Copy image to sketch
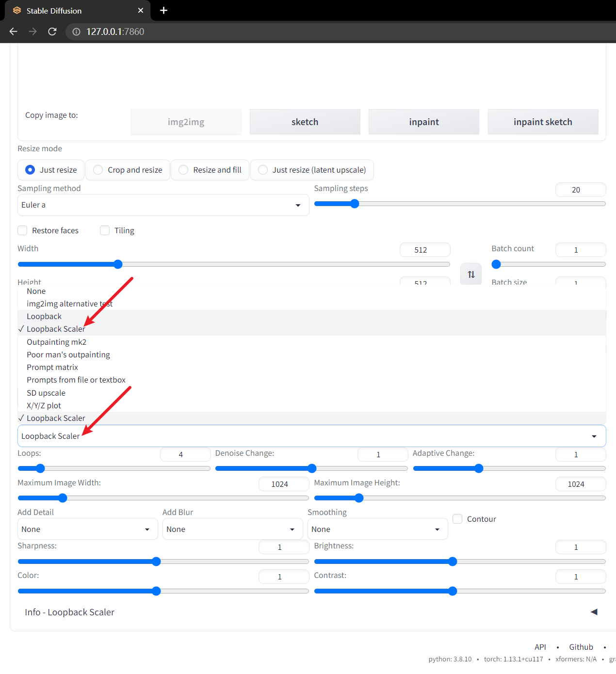This screenshot has height=674, width=616. click(305, 122)
